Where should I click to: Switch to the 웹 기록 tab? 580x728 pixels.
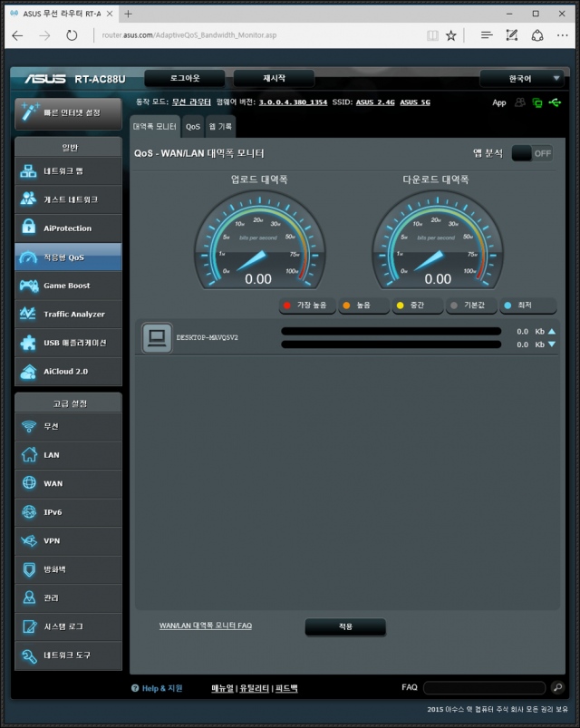(x=220, y=126)
